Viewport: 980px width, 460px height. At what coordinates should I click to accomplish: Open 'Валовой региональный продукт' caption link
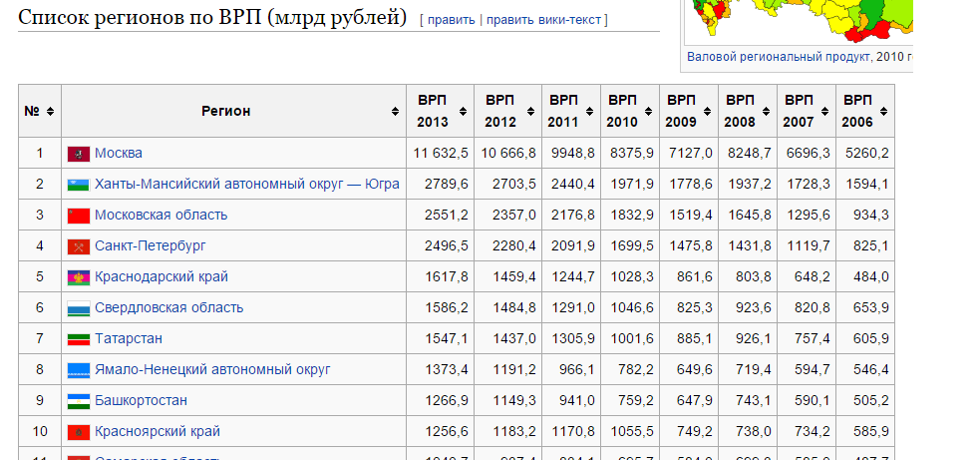coord(779,56)
